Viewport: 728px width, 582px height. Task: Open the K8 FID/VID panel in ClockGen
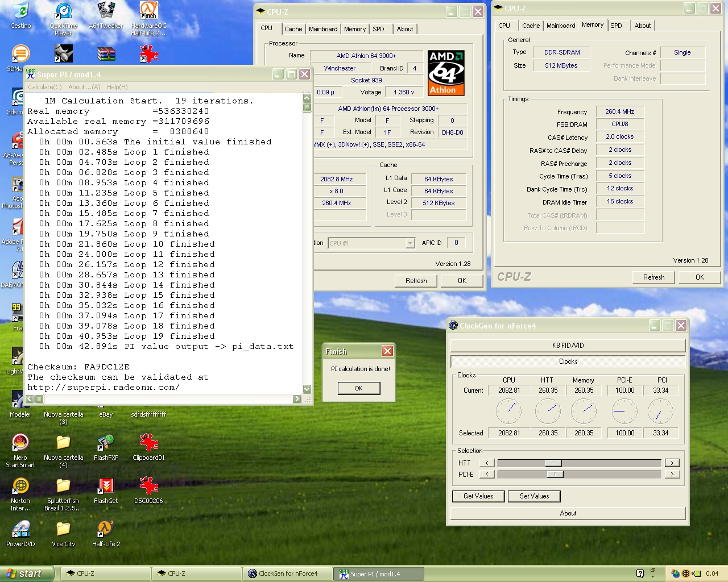pyautogui.click(x=568, y=346)
